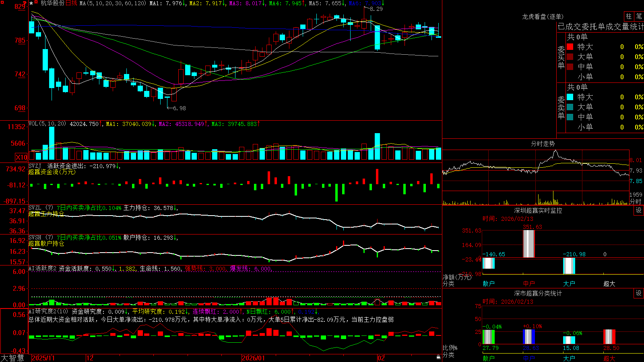The height and width of the screenshot is (362, 644).
Task: Open the 设 settings button for 深市超赢分类统计
Action: [x=639, y=293]
